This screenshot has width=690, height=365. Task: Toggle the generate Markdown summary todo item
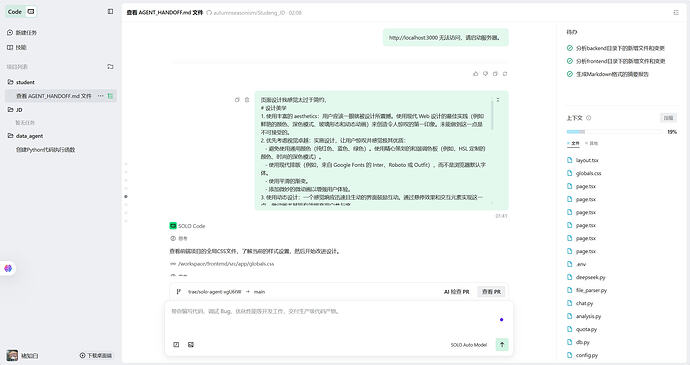608,74
